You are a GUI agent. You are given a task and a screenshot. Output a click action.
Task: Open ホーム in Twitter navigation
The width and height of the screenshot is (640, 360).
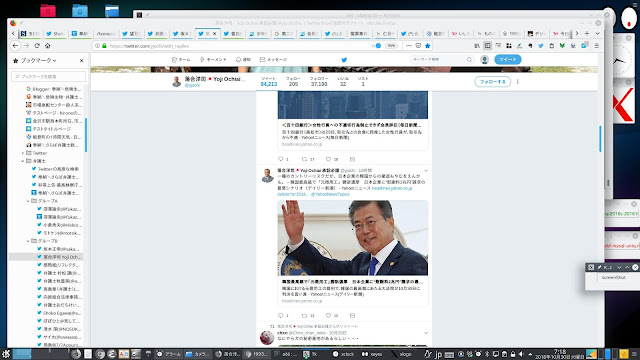[x=181, y=60]
